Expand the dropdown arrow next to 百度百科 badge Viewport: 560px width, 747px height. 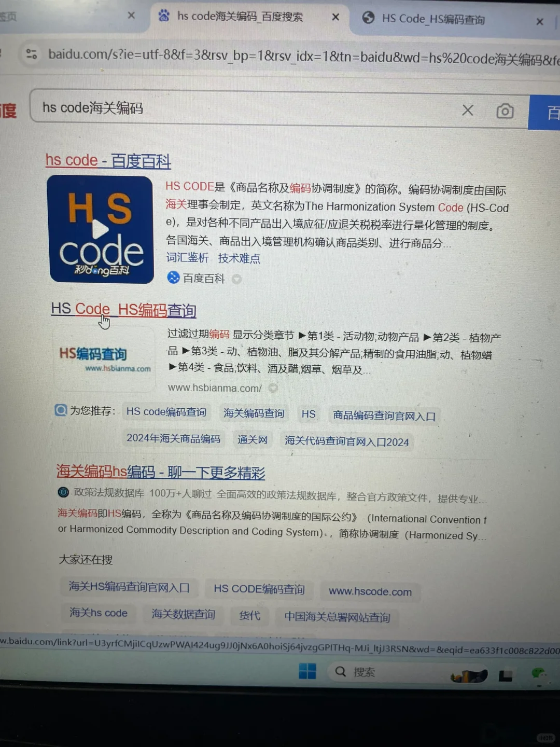point(236,279)
